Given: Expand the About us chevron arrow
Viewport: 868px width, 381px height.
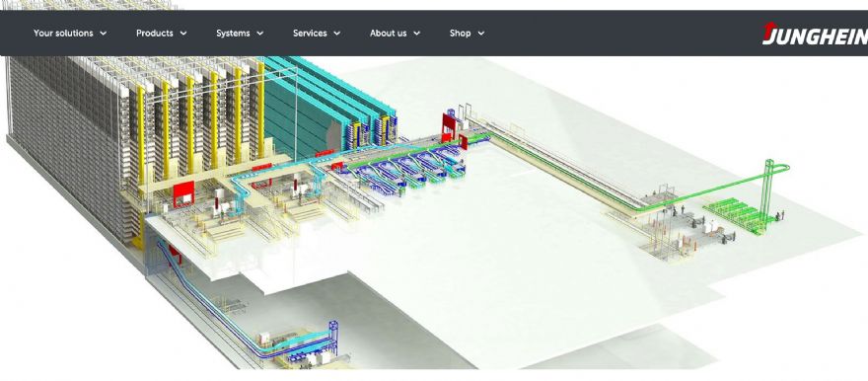Looking at the screenshot, I should pyautogui.click(x=417, y=34).
